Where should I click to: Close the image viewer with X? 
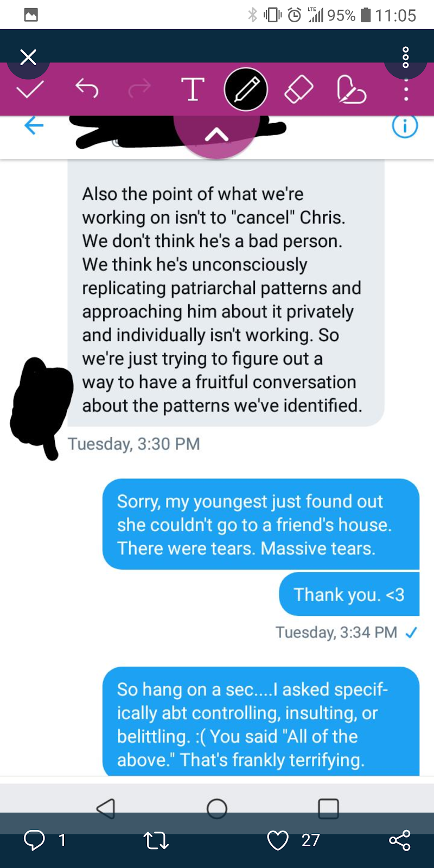click(x=28, y=56)
